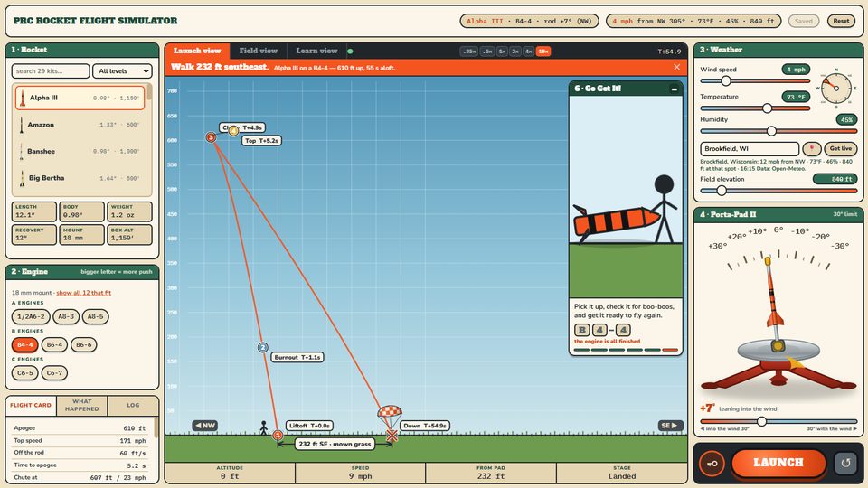Click the Banshee rocket icon
The image size is (868, 488).
tap(22, 152)
